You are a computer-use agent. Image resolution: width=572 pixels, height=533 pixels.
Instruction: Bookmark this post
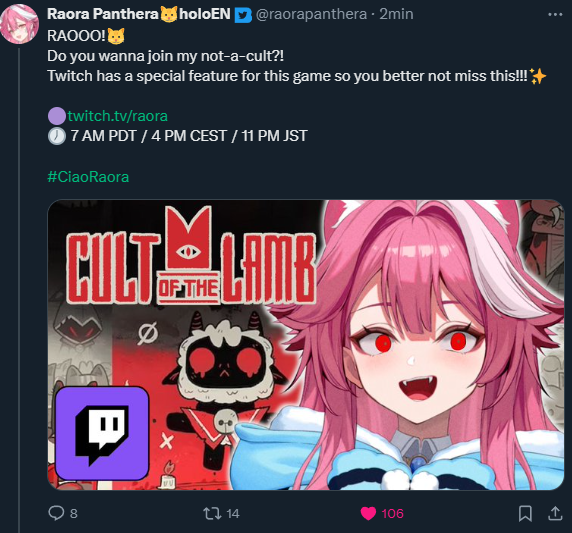pos(525,513)
